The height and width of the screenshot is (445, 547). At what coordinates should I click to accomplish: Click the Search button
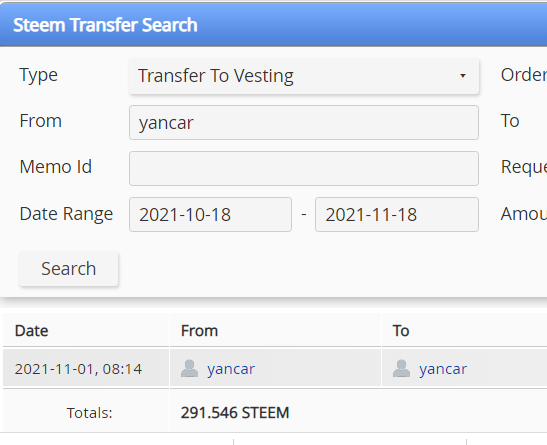[x=68, y=269]
